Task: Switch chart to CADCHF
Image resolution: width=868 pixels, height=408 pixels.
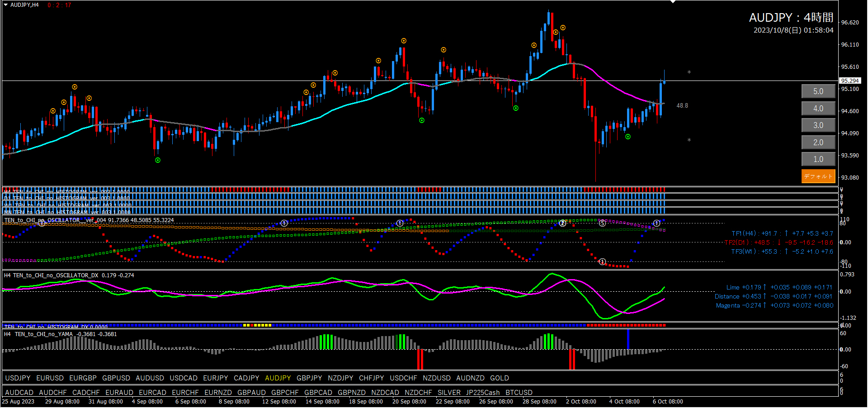Action: pos(86,393)
